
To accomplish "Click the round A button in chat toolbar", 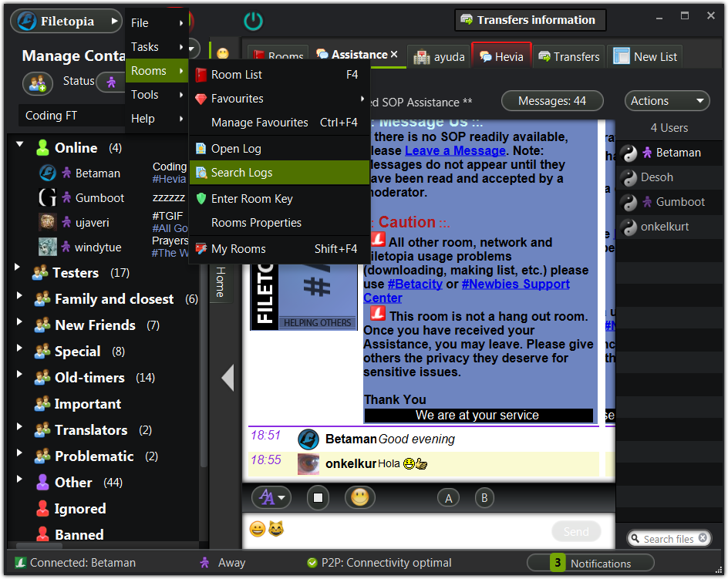I will (449, 498).
